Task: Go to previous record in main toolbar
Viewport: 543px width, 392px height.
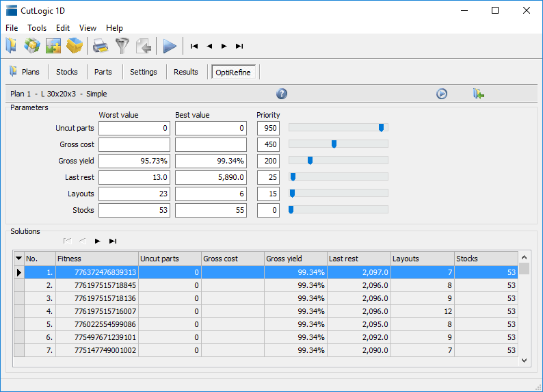Action: click(209, 46)
